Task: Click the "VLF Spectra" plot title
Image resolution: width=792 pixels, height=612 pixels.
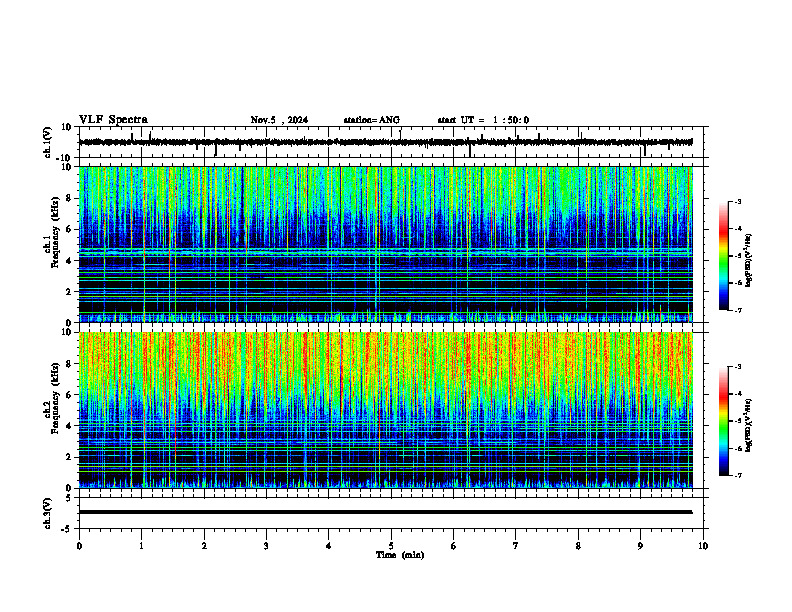Action: click(x=113, y=120)
